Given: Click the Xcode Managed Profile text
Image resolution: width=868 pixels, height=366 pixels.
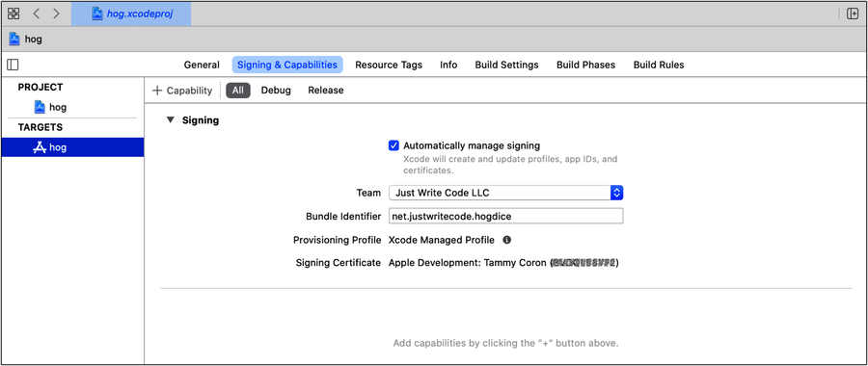Looking at the screenshot, I should click(441, 240).
